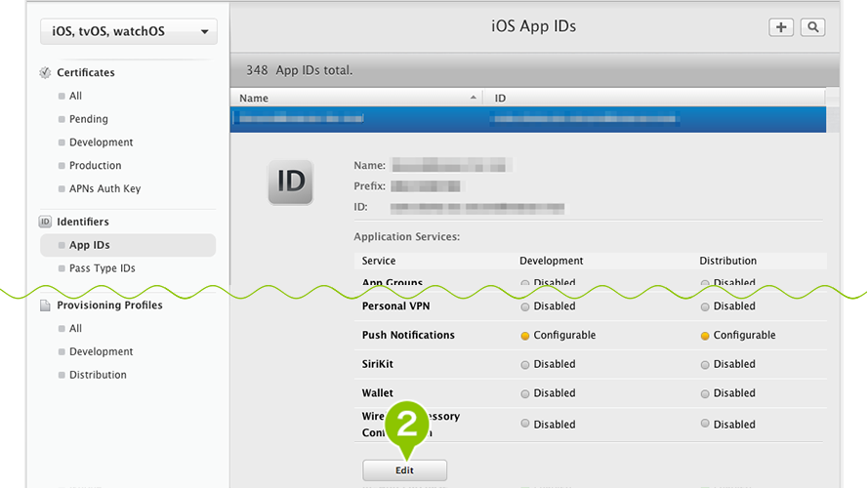Select App IDs in the sidebar
This screenshot has height=488, width=868.
pos(128,245)
